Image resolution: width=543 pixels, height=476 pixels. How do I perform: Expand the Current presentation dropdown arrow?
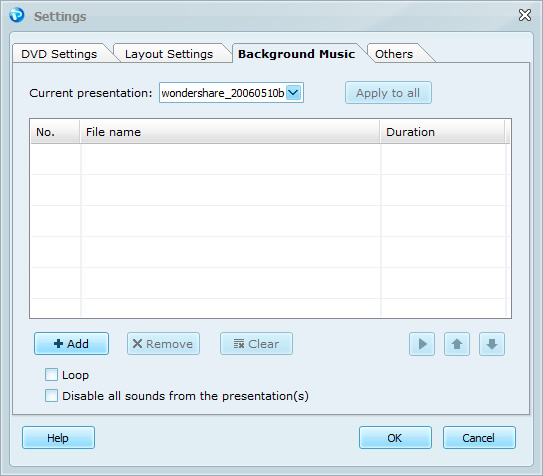(x=294, y=93)
